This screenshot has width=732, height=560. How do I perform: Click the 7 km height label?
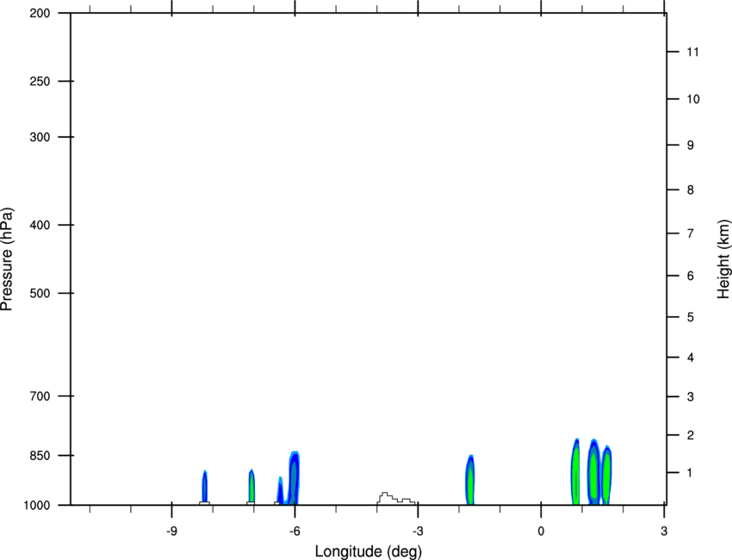(691, 233)
